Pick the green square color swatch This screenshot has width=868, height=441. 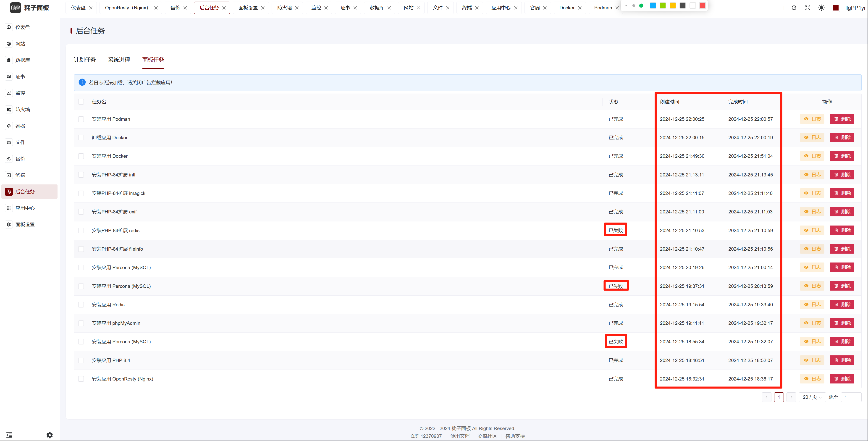coord(663,5)
